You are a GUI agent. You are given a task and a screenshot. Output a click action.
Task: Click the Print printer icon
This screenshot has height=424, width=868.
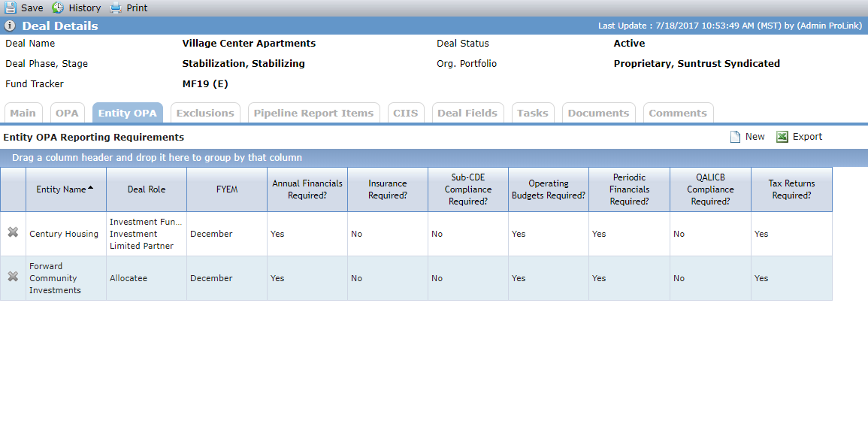pos(115,8)
